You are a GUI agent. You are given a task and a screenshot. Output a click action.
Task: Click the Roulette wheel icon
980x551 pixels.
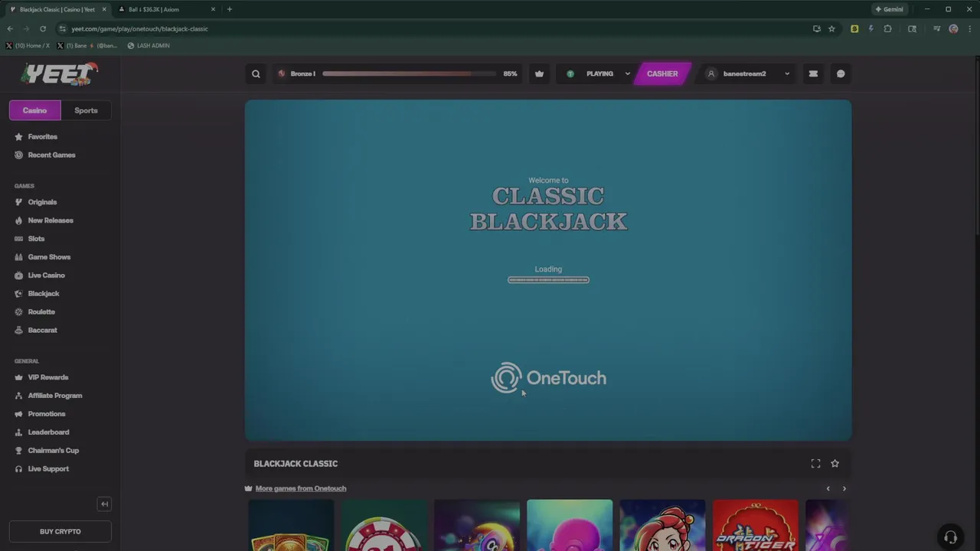point(19,312)
